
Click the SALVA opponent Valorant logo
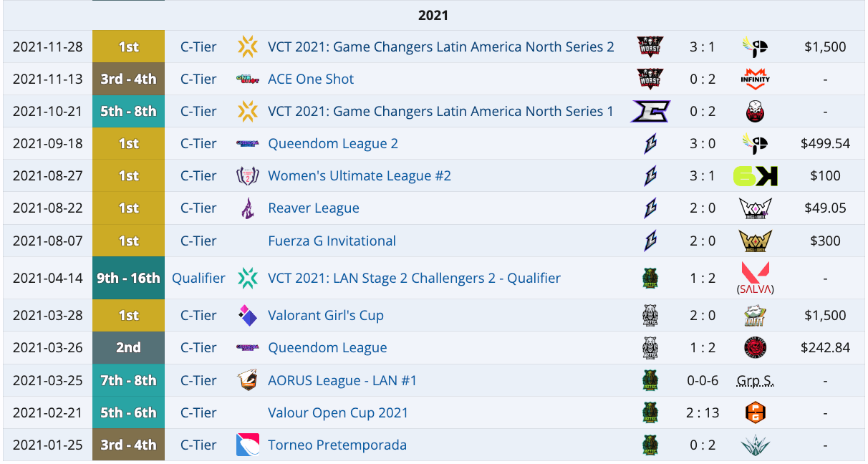point(756,278)
